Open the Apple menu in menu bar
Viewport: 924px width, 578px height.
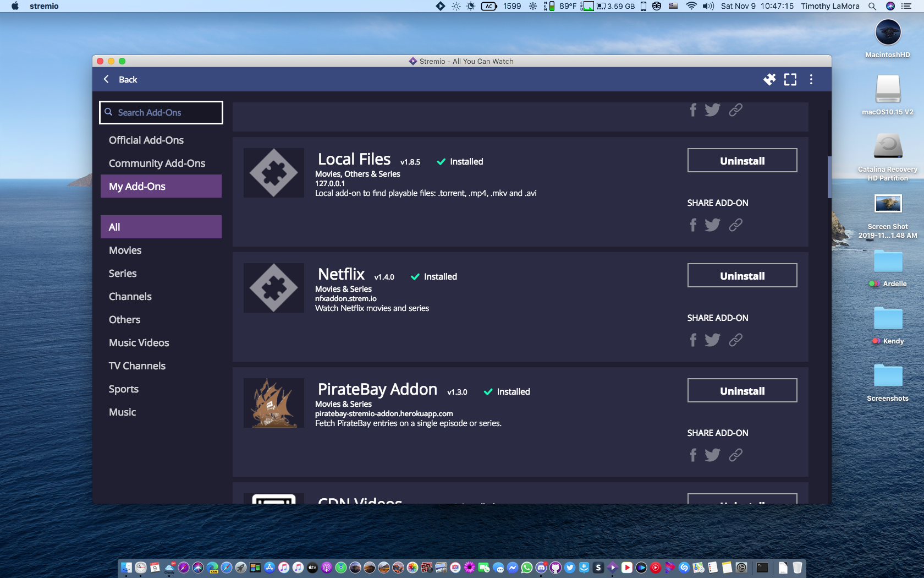(x=15, y=6)
